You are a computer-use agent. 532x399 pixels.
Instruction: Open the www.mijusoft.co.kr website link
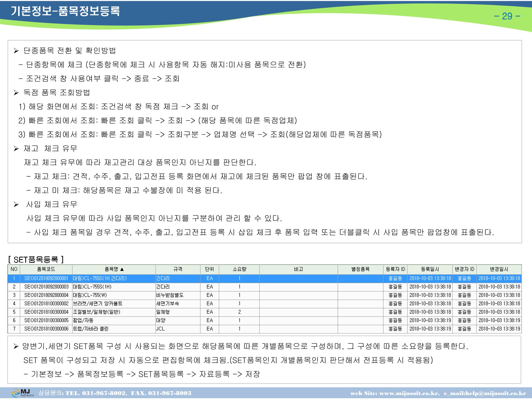[409, 393]
